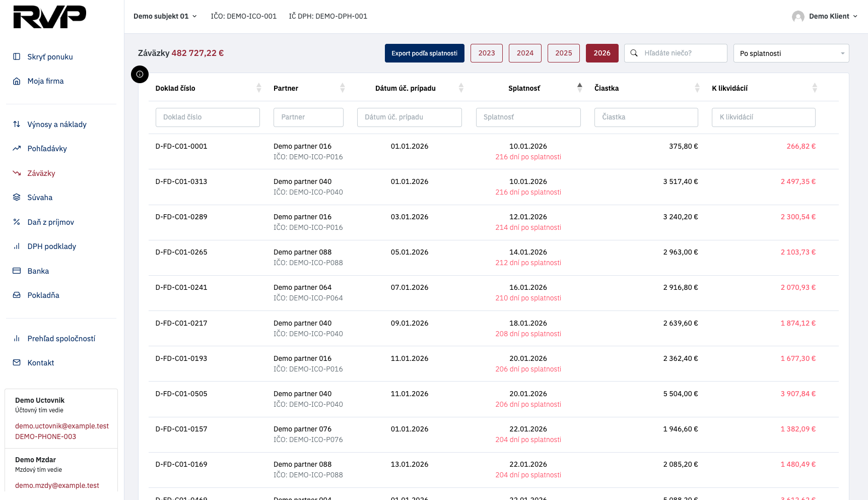This screenshot has width=868, height=500.
Task: Expand the Demo subjekt 01 dropdown
Action: click(x=165, y=16)
